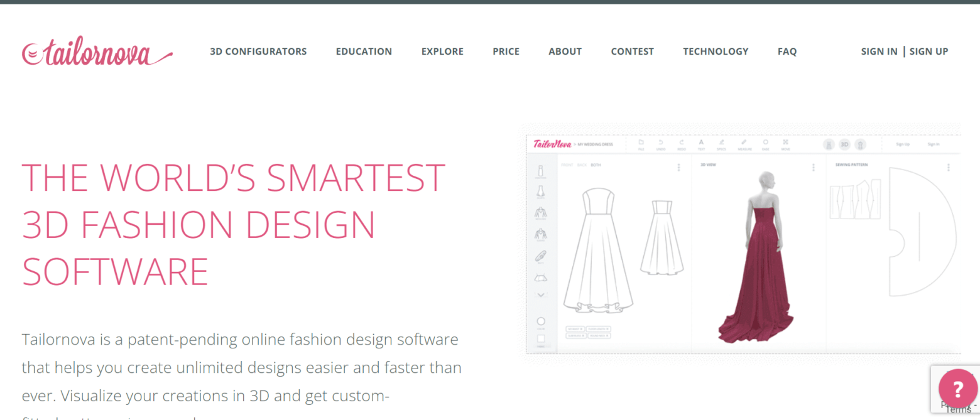Click the trash icon near the 3D button
This screenshot has width=980, height=420.
(861, 144)
